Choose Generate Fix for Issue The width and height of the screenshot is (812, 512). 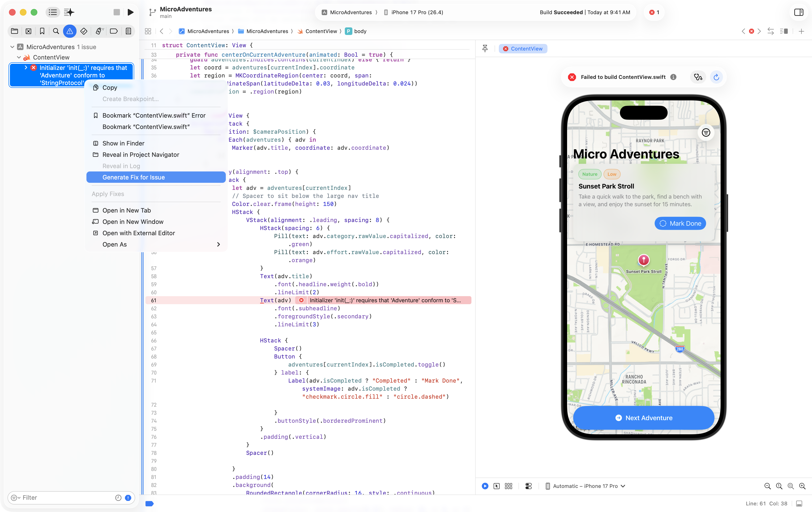pyautogui.click(x=156, y=177)
